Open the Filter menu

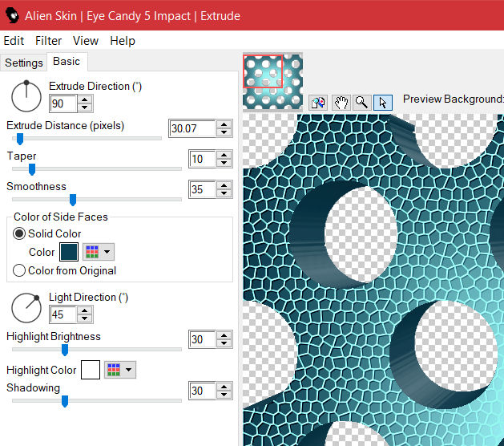[48, 41]
